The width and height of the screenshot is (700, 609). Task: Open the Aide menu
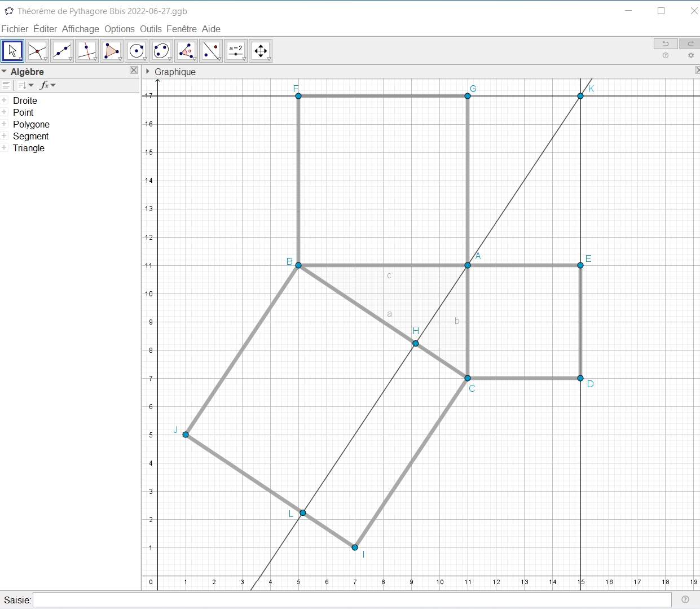pos(211,29)
